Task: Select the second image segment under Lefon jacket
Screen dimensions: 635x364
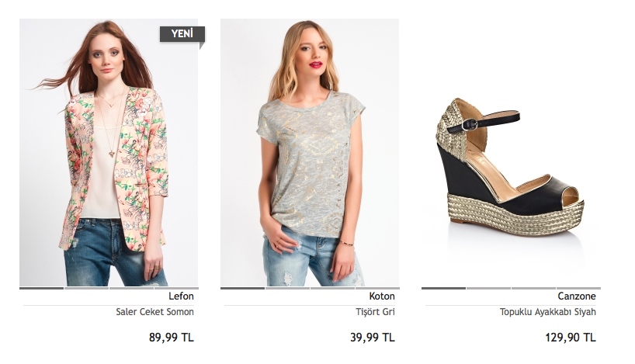Action: pyautogui.click(x=86, y=288)
